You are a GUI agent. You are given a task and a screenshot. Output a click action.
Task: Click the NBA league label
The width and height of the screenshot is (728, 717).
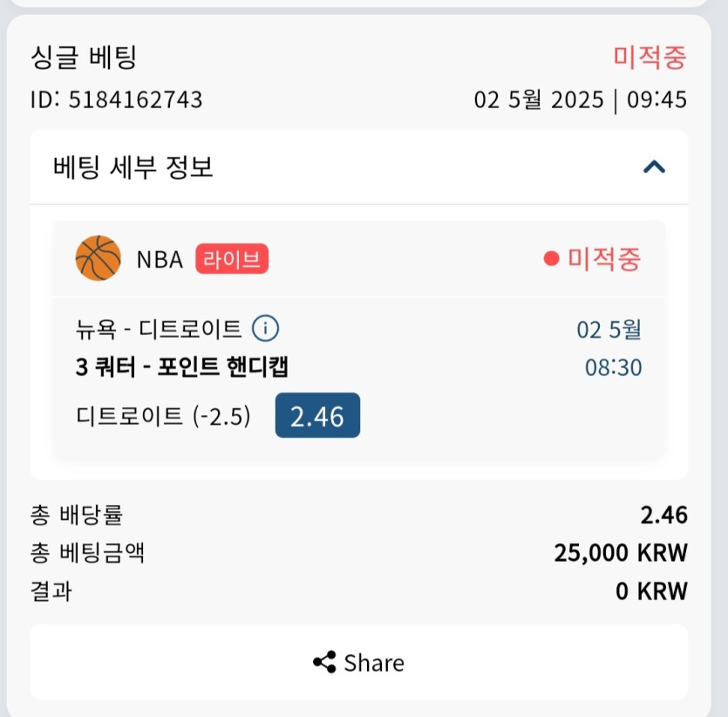click(160, 259)
